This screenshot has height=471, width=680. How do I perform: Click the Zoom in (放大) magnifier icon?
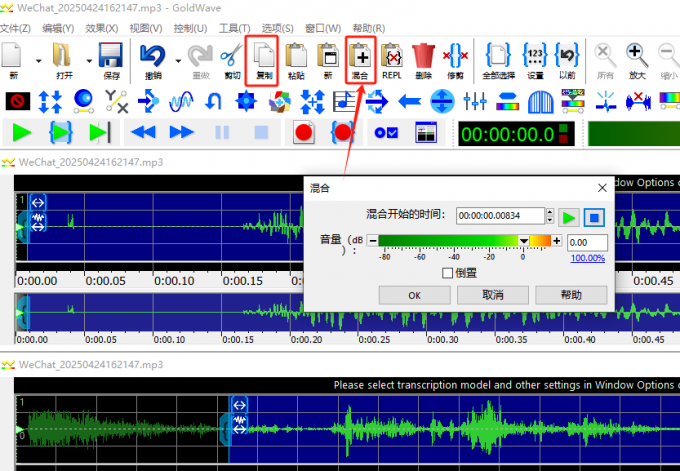tap(637, 56)
